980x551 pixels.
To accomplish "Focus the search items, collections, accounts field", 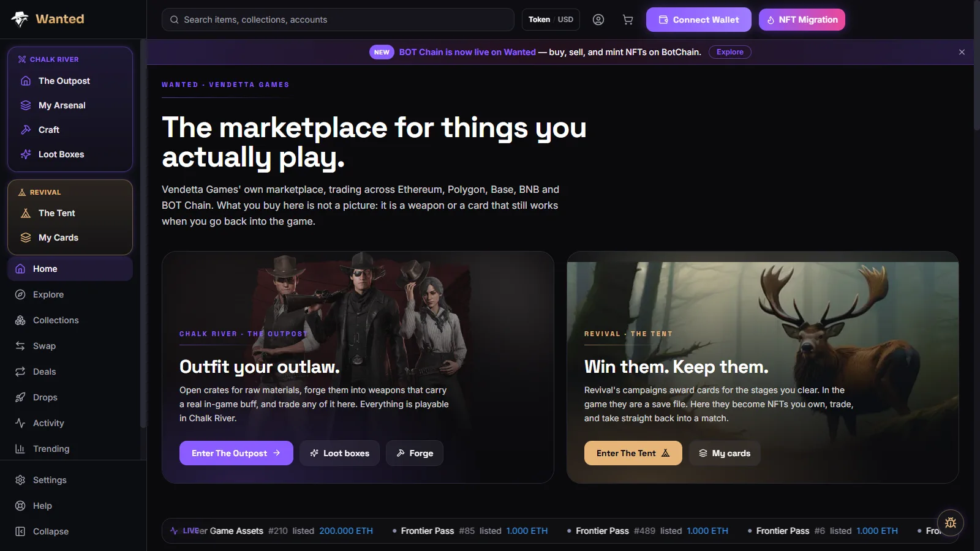I will tap(338, 20).
